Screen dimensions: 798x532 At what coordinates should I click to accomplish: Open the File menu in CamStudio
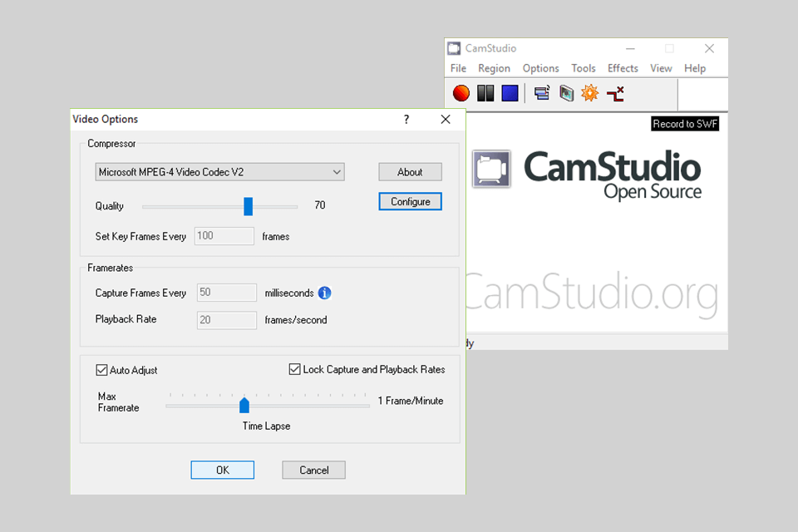coord(458,68)
